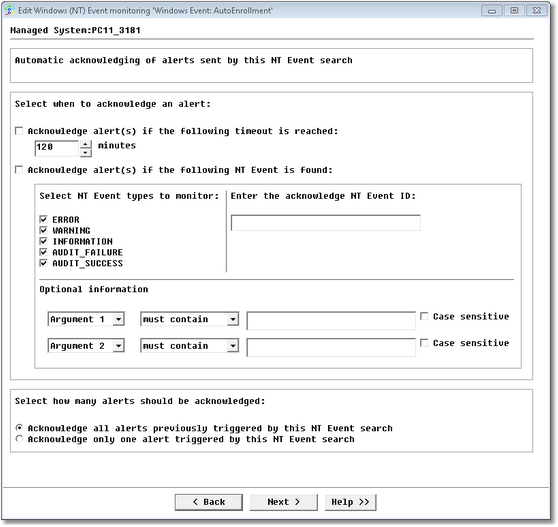The image size is (558, 527).
Task: Click the 'Managed System:PC11_3181' text
Action: pyautogui.click(x=75, y=30)
